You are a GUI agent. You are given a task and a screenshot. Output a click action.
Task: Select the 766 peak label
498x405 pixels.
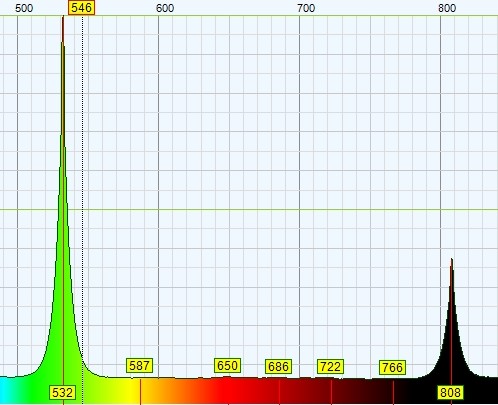393,367
